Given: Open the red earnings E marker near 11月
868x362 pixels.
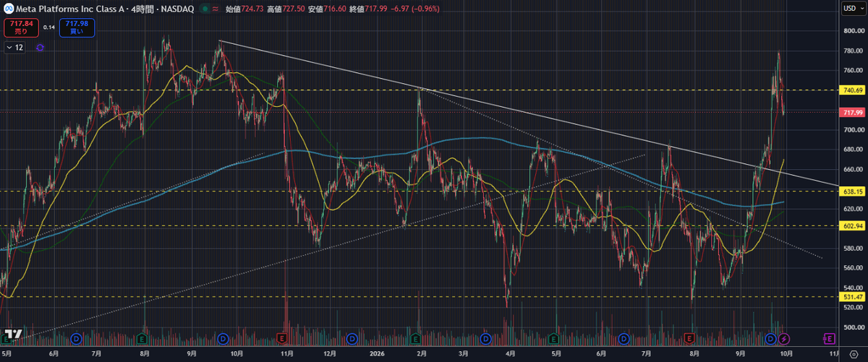Looking at the screenshot, I should 281,337.
